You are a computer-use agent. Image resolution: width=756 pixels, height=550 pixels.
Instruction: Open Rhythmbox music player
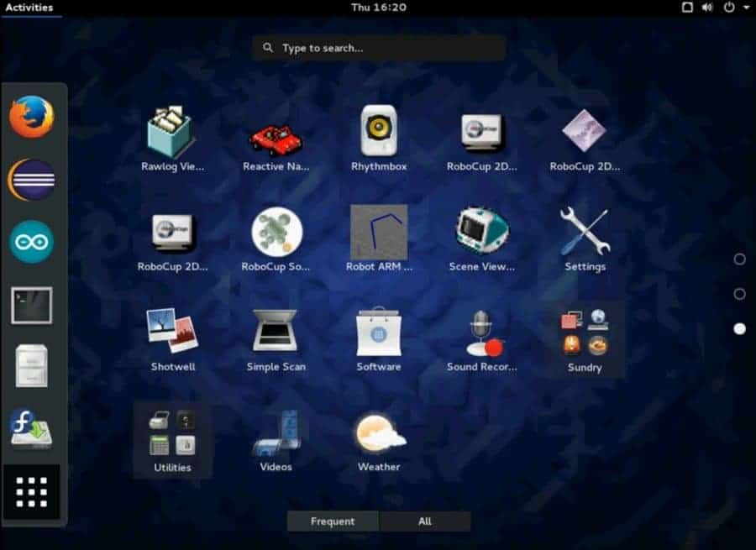point(379,139)
